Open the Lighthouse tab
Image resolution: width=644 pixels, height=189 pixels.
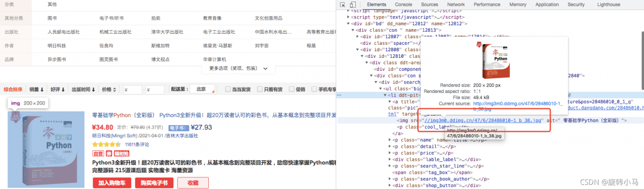(608, 5)
